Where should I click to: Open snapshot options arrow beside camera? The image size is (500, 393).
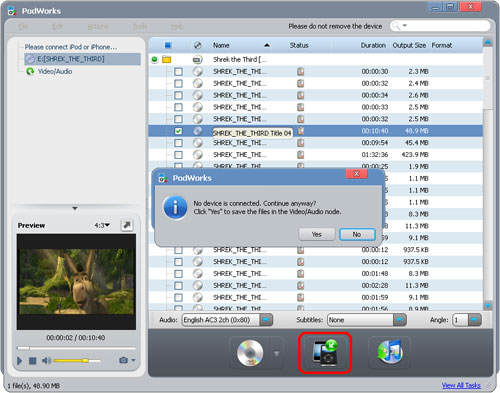pos(133,360)
